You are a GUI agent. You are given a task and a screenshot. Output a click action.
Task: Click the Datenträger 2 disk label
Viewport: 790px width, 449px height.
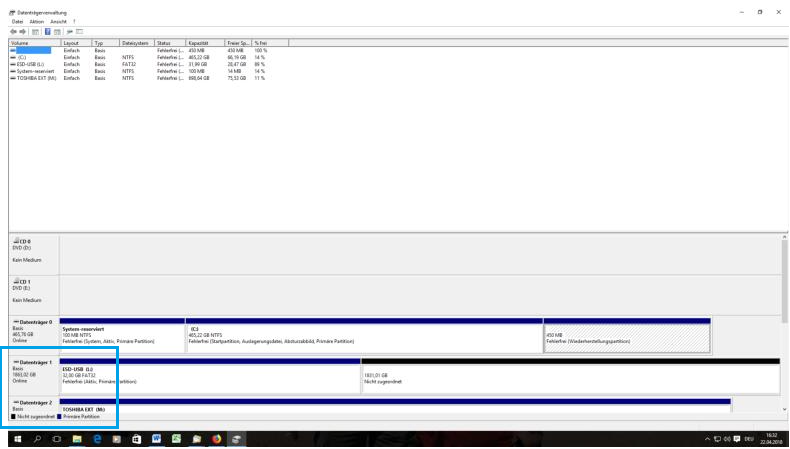coord(34,405)
